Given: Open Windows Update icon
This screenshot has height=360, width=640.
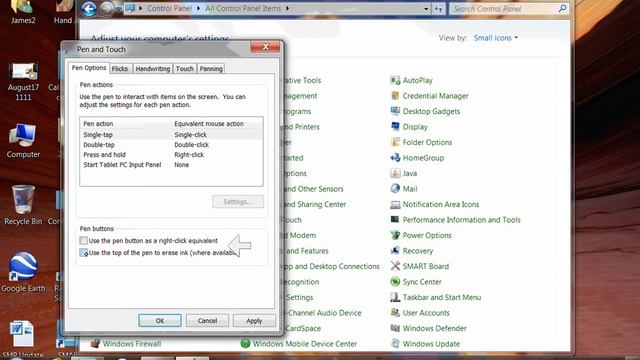Looking at the screenshot, I should pos(395,344).
